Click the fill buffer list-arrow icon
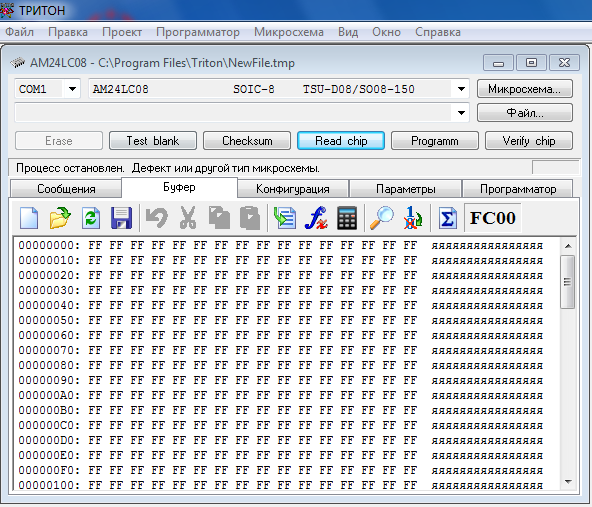 (285, 218)
